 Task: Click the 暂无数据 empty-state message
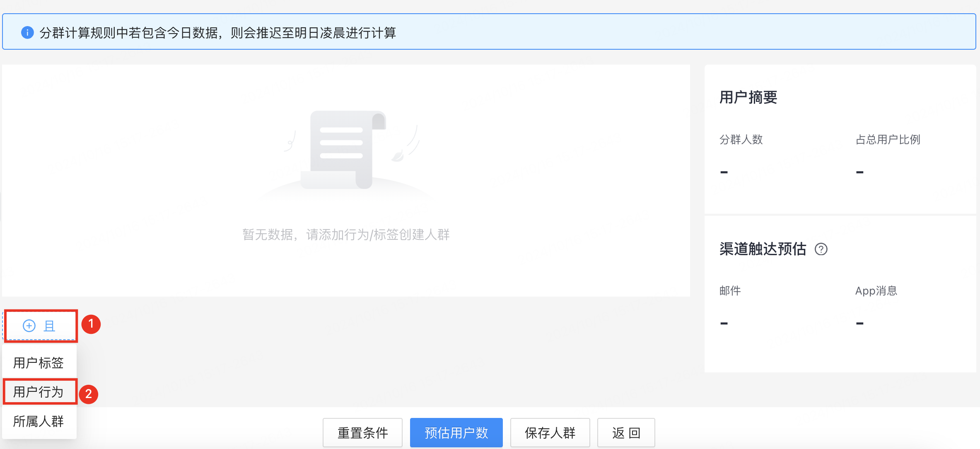tap(346, 235)
